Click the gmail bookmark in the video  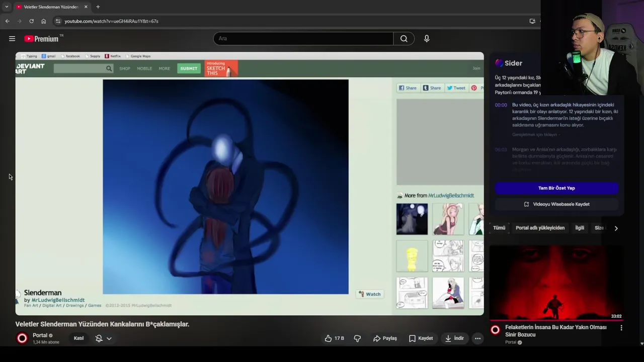[x=48, y=56]
